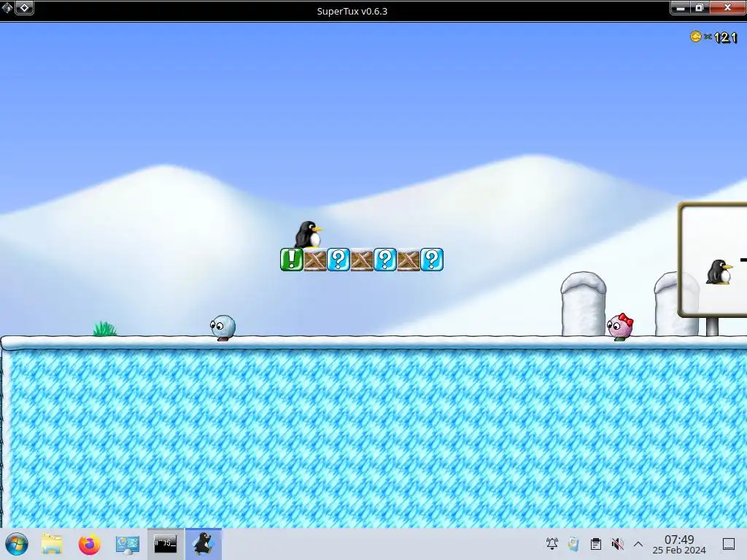Click the snow pillar to the left of the pink enemy
Image resolution: width=747 pixels, height=560 pixels.
click(584, 304)
